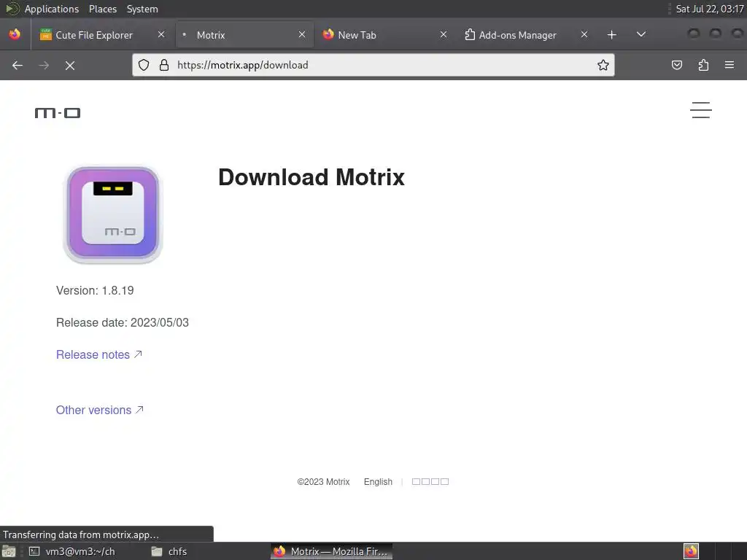Open a new browser tab

(x=612, y=35)
